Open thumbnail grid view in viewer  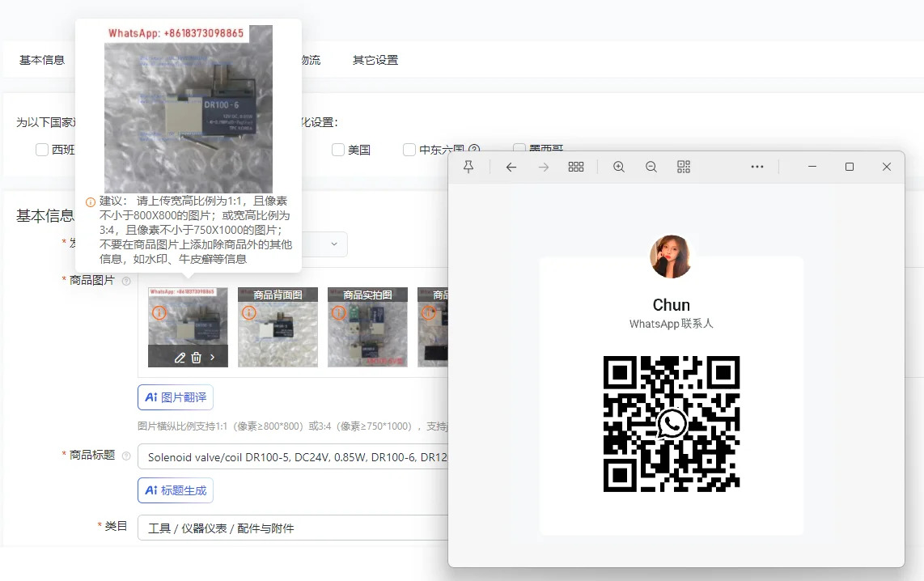[x=576, y=167]
